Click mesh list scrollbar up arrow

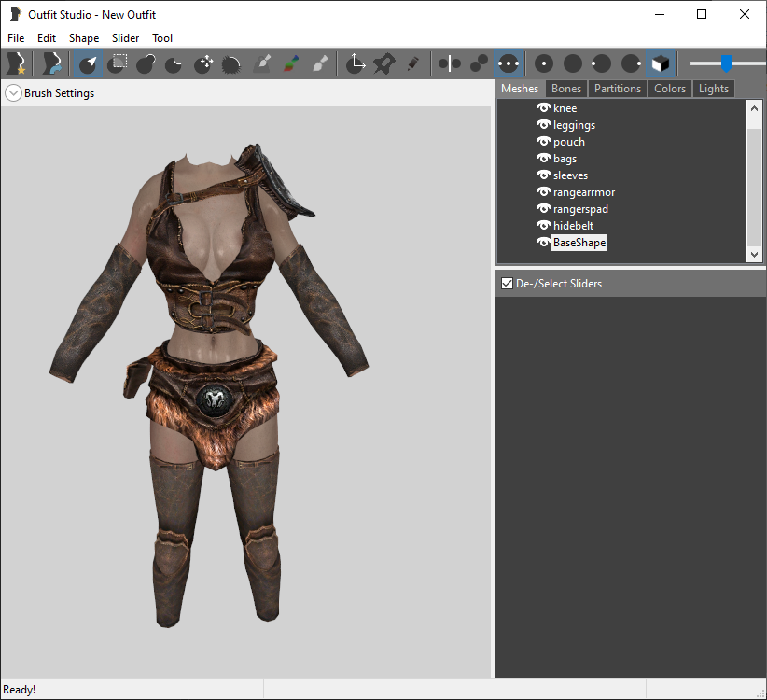click(754, 108)
